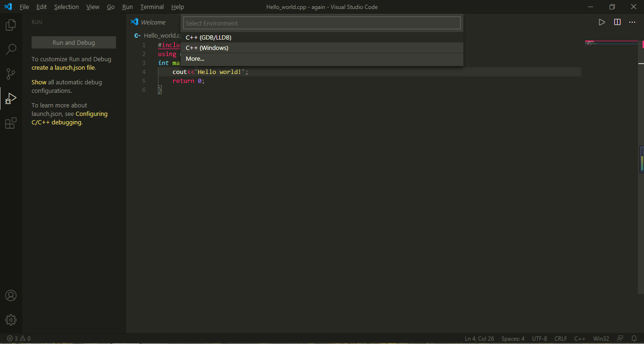Viewport: 644px width, 344px height.
Task: Show errors and warnings in status bar
Action: pos(19,338)
